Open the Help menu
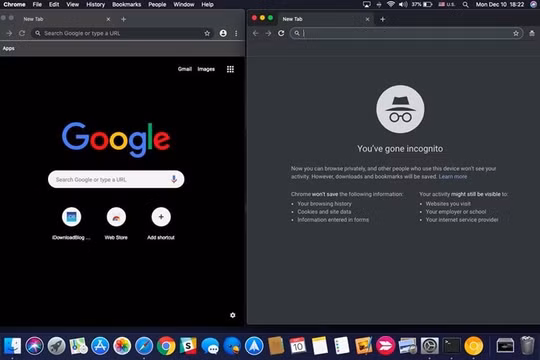This screenshot has height=360, width=540. point(207,4)
